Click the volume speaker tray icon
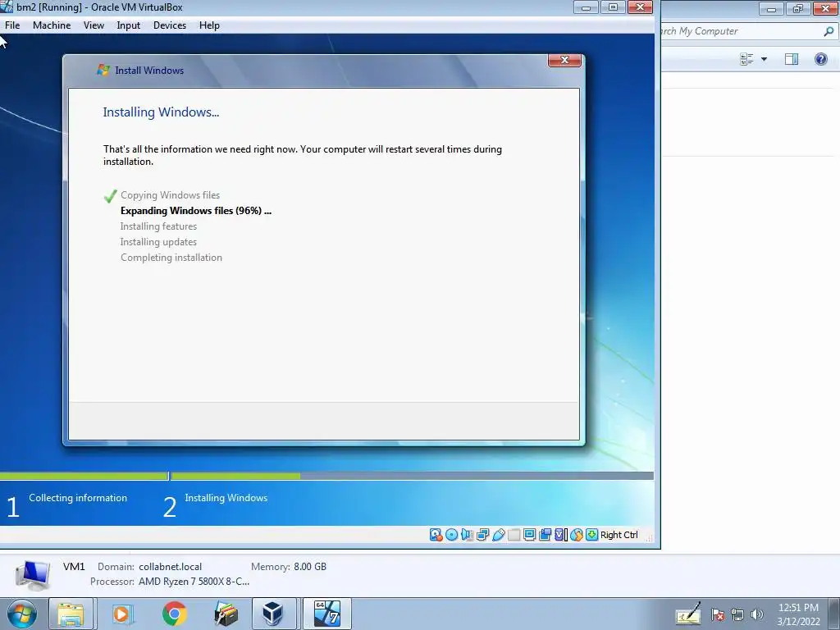 coord(756,614)
